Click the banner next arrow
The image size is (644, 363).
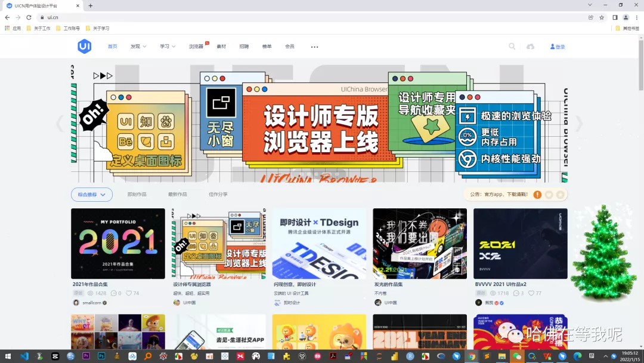[x=578, y=124]
